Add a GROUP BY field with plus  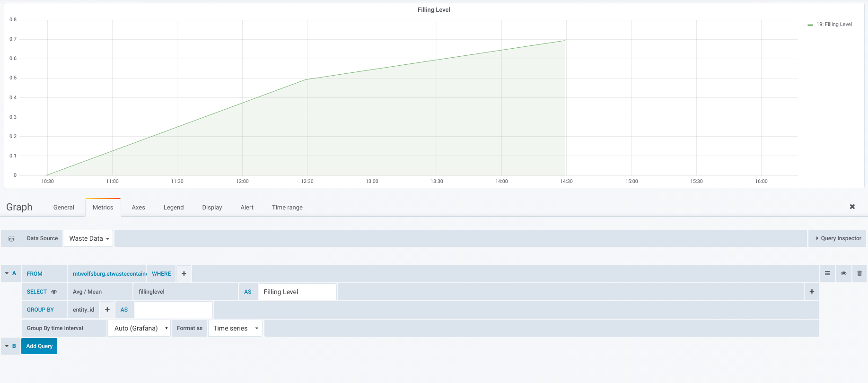(107, 310)
